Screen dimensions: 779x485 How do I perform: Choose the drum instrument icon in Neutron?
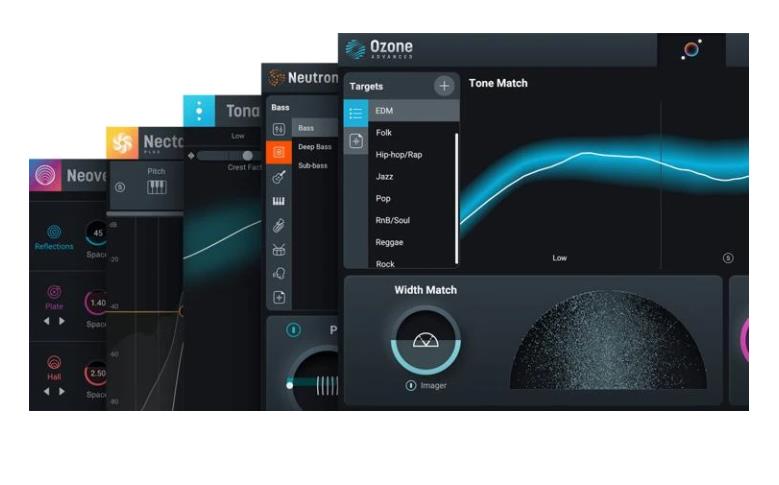(x=279, y=250)
